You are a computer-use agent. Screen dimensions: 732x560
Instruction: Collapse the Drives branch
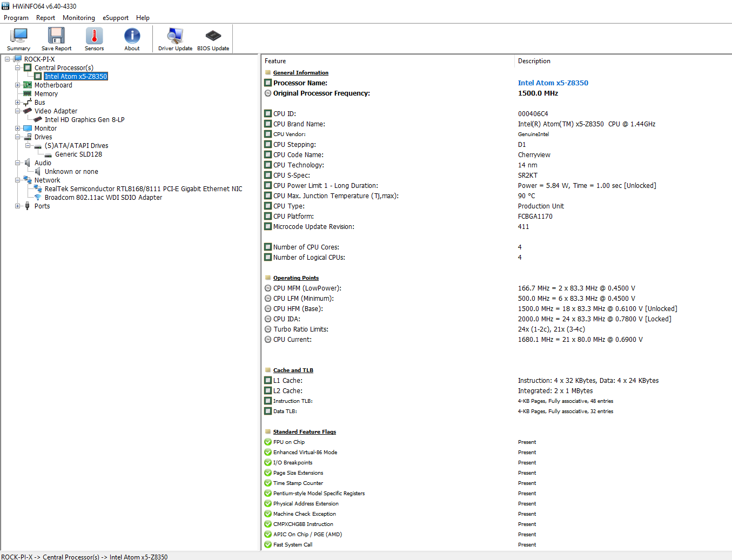click(18, 137)
